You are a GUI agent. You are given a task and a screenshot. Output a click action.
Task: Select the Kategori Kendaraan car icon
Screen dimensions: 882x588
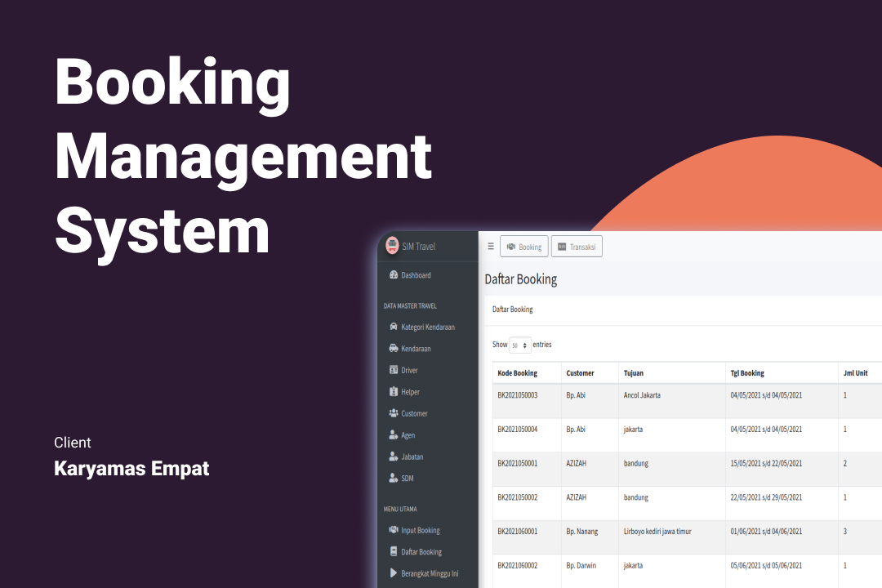tap(394, 327)
